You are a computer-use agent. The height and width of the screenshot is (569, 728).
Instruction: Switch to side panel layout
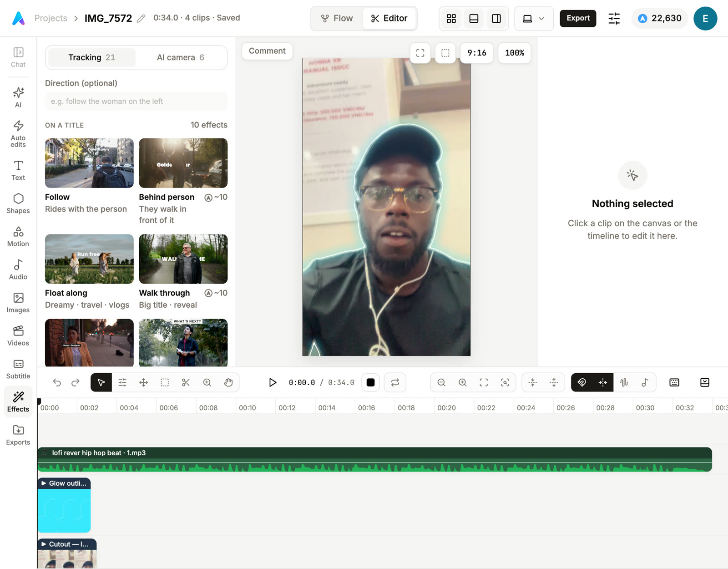(496, 18)
